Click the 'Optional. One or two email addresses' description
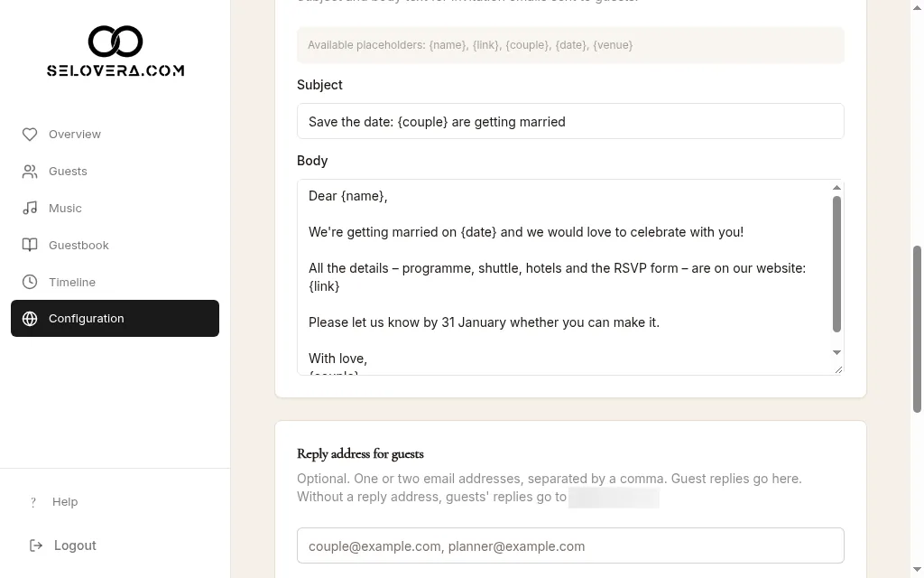The image size is (924, 578). [550, 488]
